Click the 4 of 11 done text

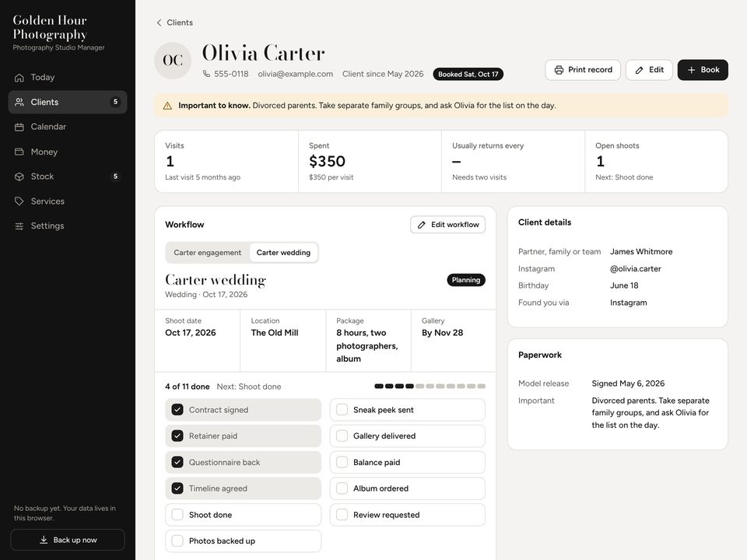pyautogui.click(x=188, y=387)
